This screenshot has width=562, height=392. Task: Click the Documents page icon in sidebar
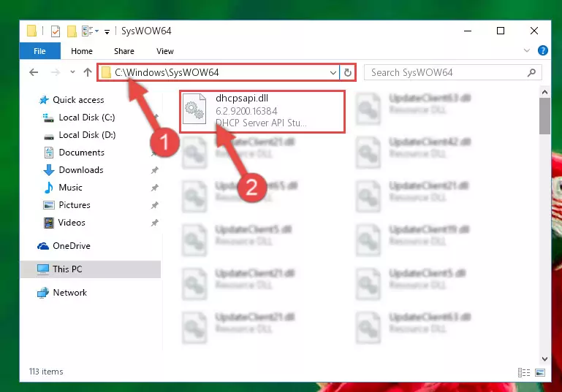click(x=49, y=153)
